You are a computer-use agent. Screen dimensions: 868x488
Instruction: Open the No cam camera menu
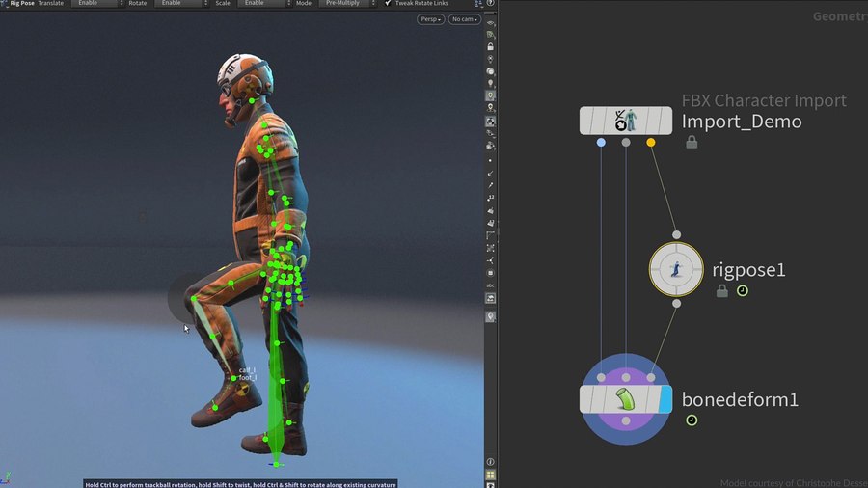point(464,19)
